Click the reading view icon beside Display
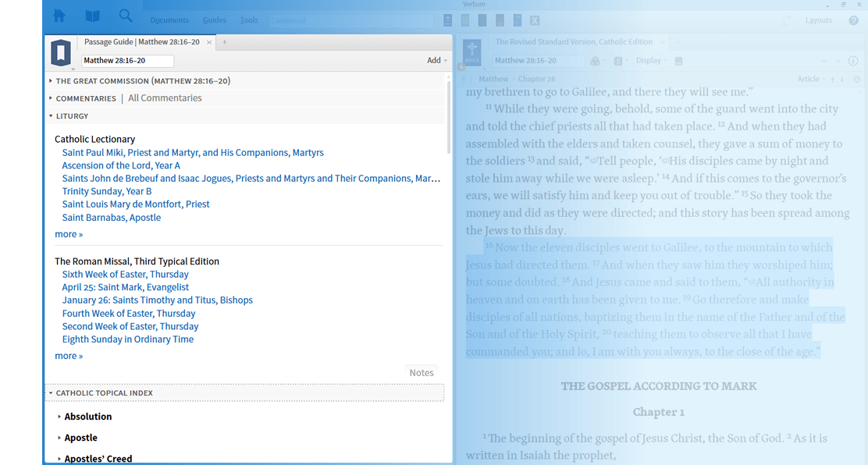The image size is (868, 465). (x=678, y=61)
